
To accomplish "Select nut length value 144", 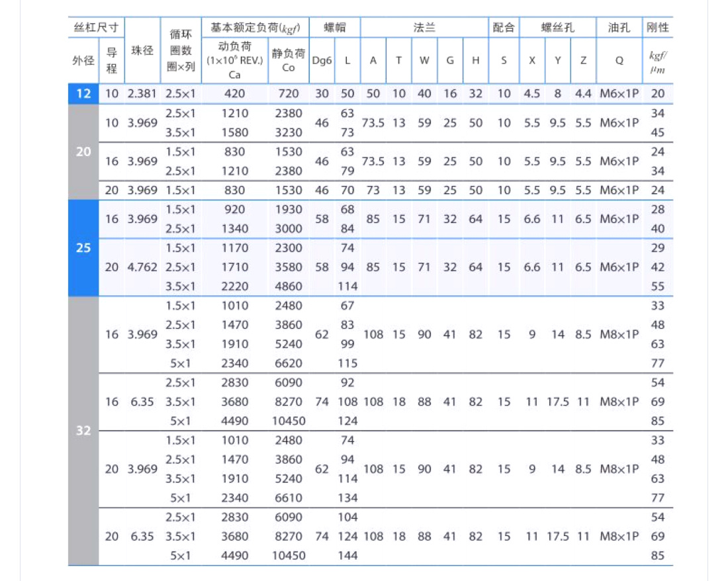I will pyautogui.click(x=347, y=555).
